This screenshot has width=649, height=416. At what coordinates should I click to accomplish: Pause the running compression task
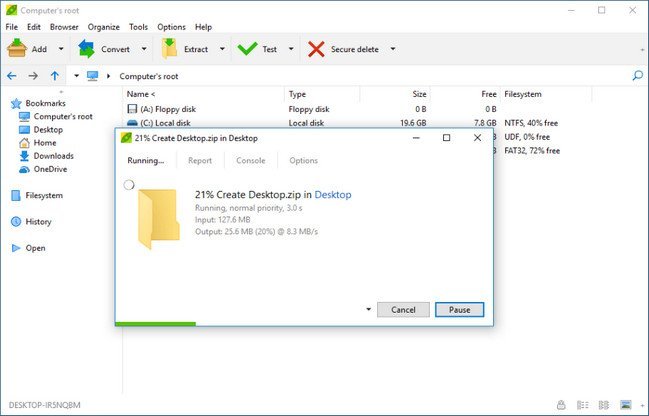(459, 310)
